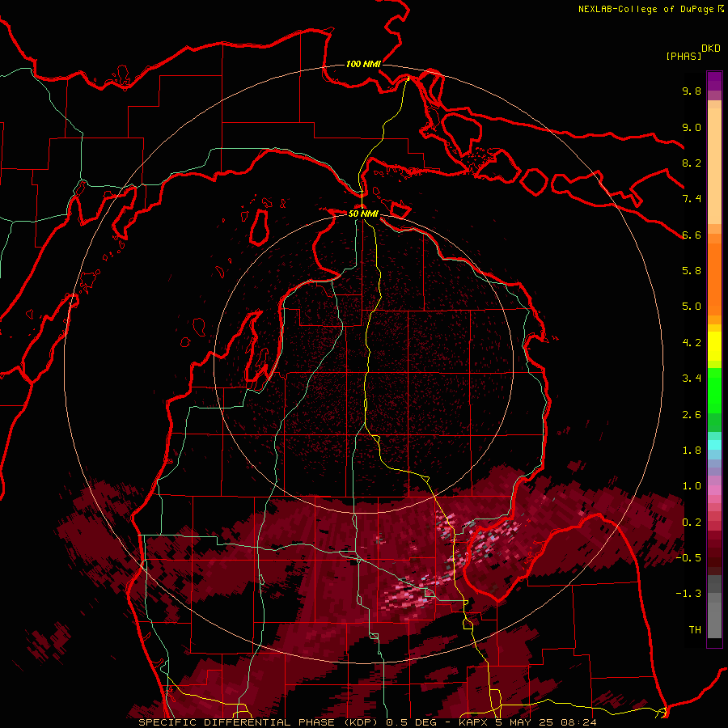The width and height of the screenshot is (728, 728).
Task: Click the bright green segment of the color bar
Action: [714, 392]
